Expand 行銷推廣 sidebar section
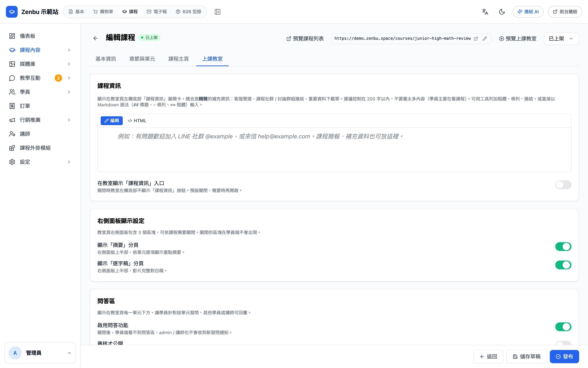Screen dimensions: 588x368 tap(69, 120)
